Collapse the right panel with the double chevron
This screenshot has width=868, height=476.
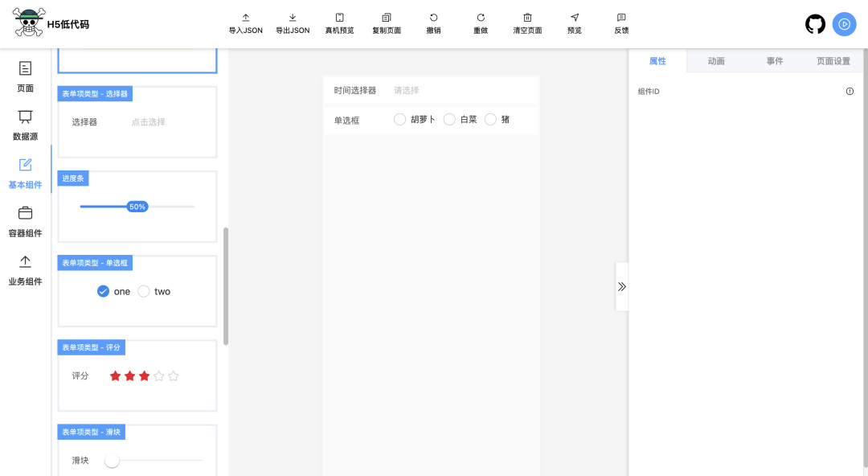point(621,286)
